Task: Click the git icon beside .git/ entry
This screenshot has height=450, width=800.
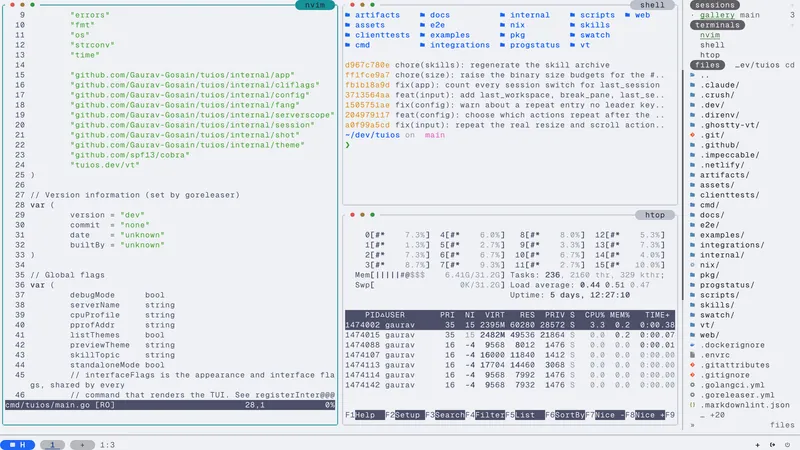Action: coord(692,135)
